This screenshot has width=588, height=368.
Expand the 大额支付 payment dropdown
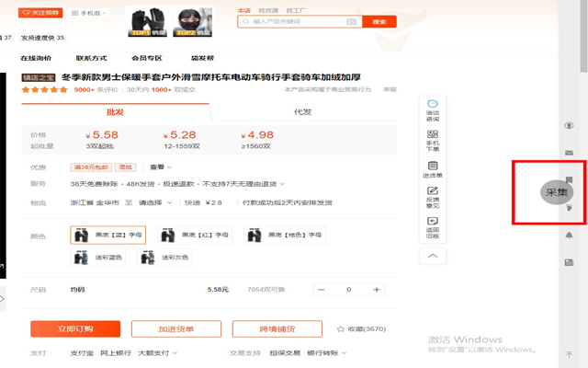[x=157, y=353]
